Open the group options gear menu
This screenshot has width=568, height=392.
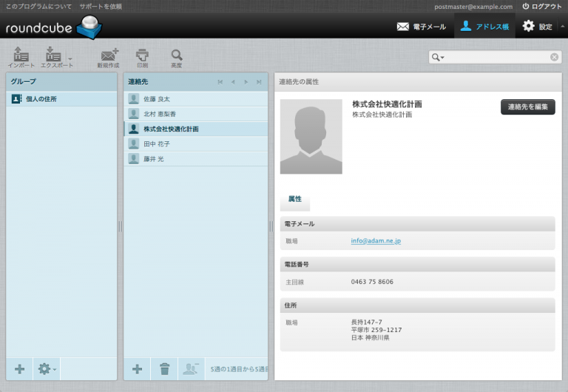click(x=47, y=368)
